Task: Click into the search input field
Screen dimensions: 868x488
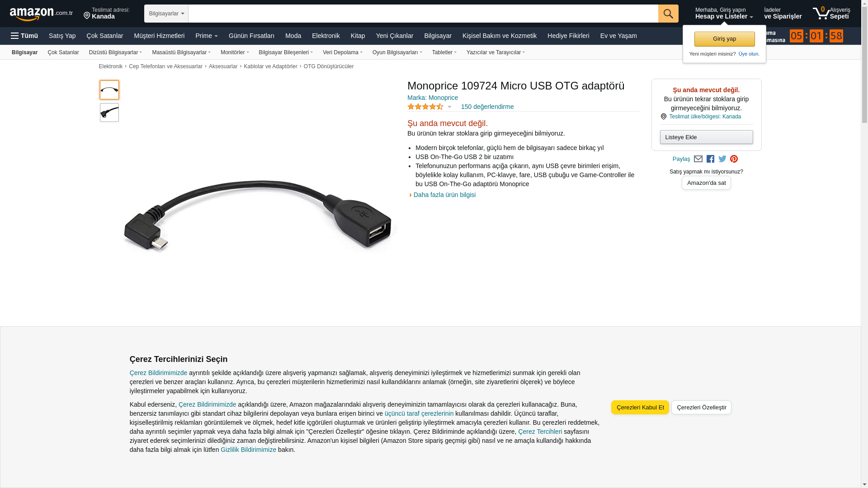Action: [x=423, y=14]
